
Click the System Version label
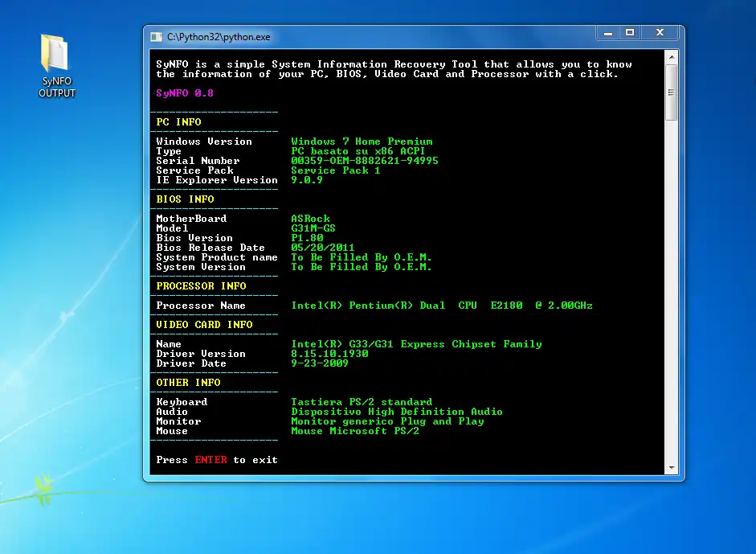201,267
